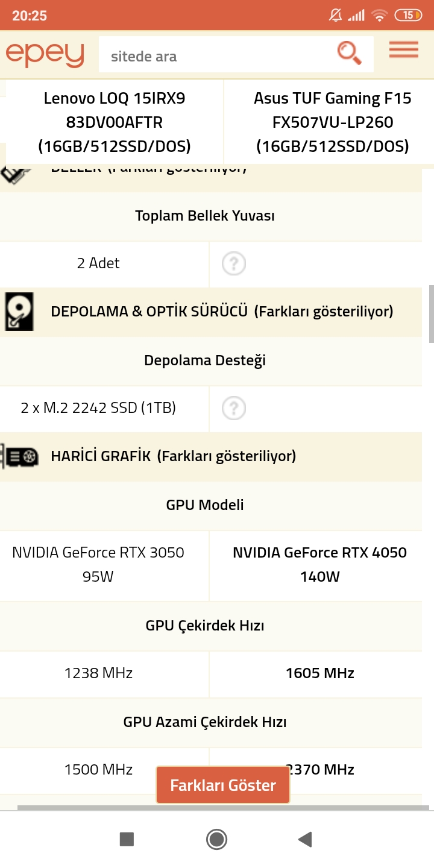Focus the "sitede ara" search field
This screenshot has height=868, width=434.
coord(217,57)
